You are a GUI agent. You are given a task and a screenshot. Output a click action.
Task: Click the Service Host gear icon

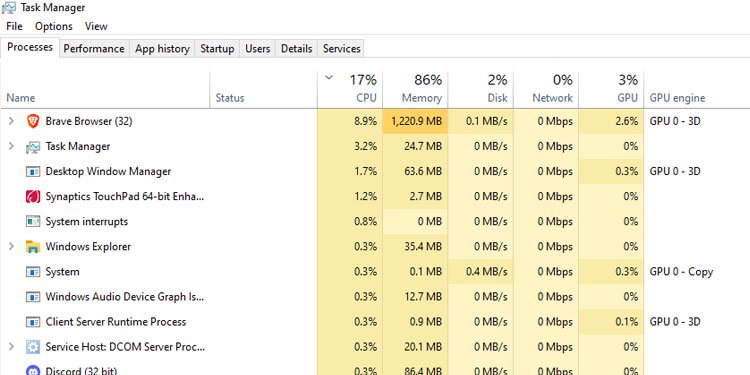33,347
